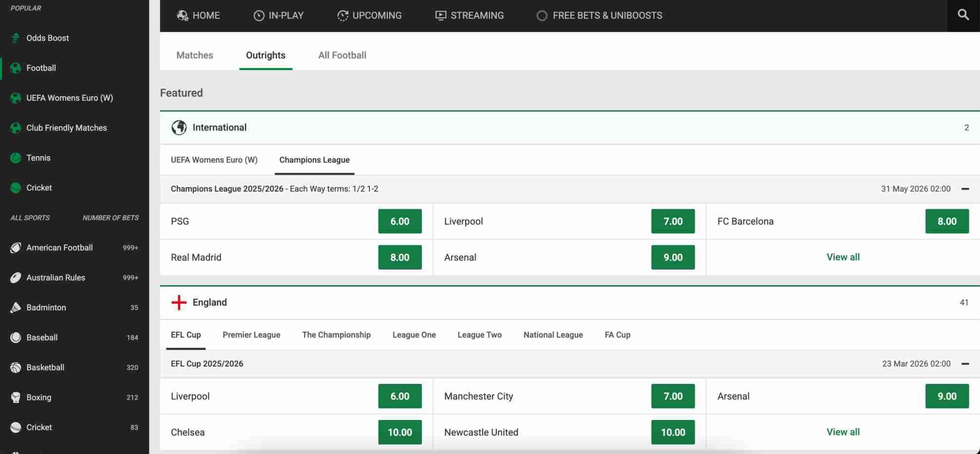
Task: Open STREAMING in top navigation
Action: (470, 16)
